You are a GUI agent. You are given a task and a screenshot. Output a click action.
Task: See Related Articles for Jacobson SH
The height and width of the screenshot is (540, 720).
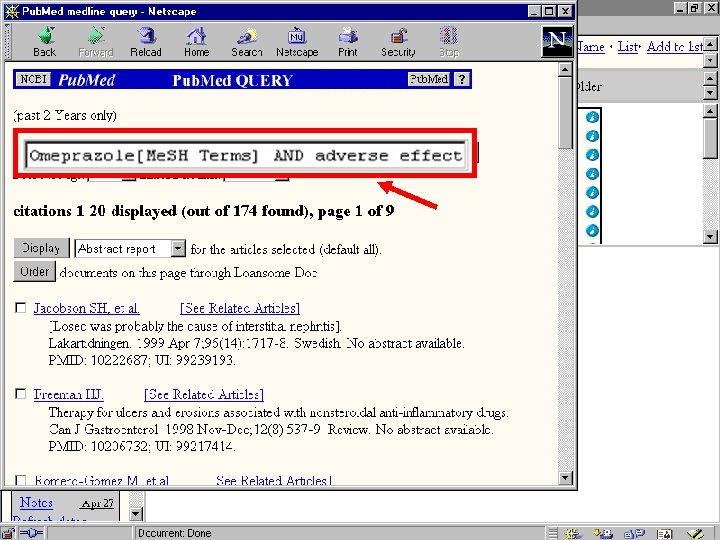pyautogui.click(x=240, y=308)
